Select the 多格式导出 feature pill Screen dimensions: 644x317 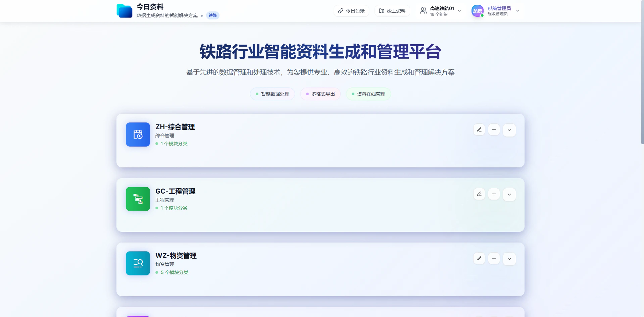320,94
